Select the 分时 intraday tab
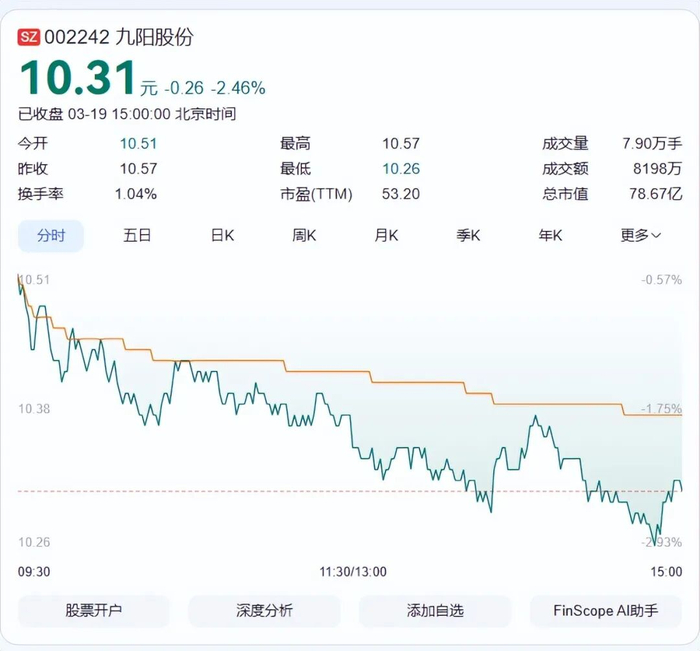The height and width of the screenshot is (651, 700). click(51, 236)
